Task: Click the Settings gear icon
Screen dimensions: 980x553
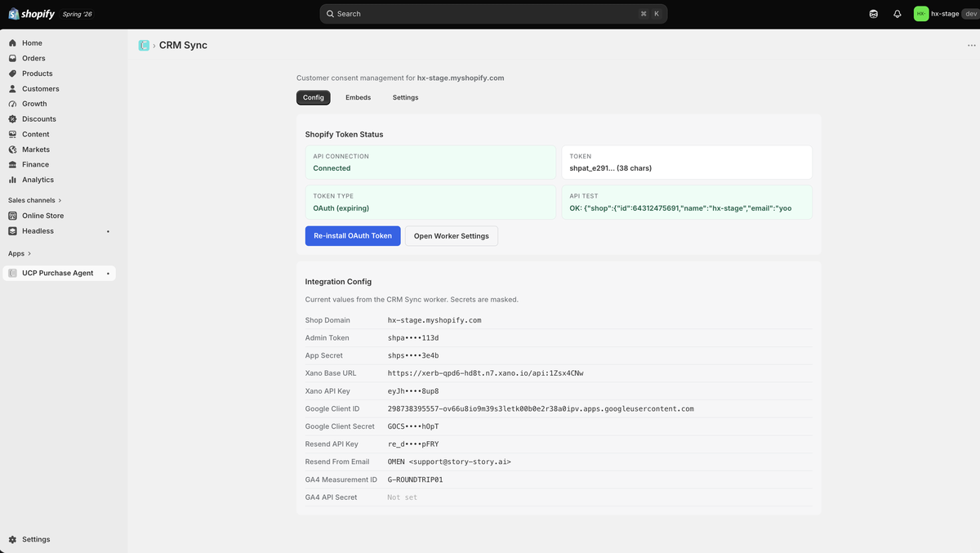Action: coord(12,539)
